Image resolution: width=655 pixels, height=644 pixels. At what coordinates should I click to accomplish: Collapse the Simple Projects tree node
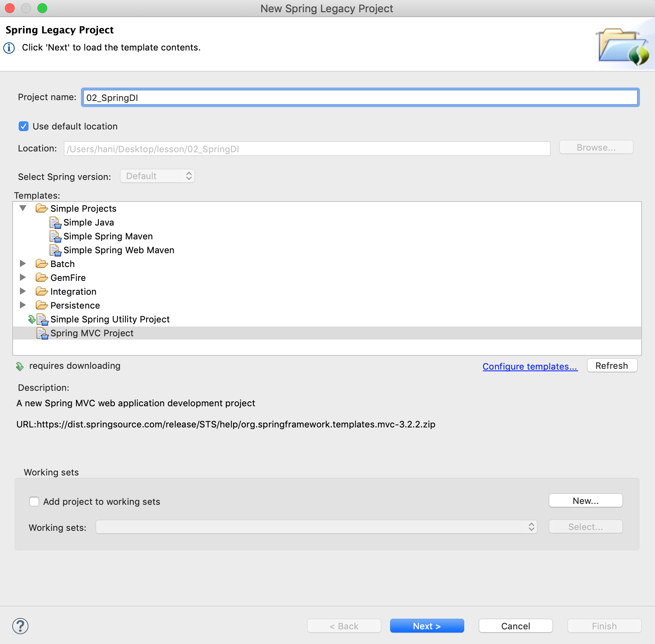pyautogui.click(x=23, y=208)
